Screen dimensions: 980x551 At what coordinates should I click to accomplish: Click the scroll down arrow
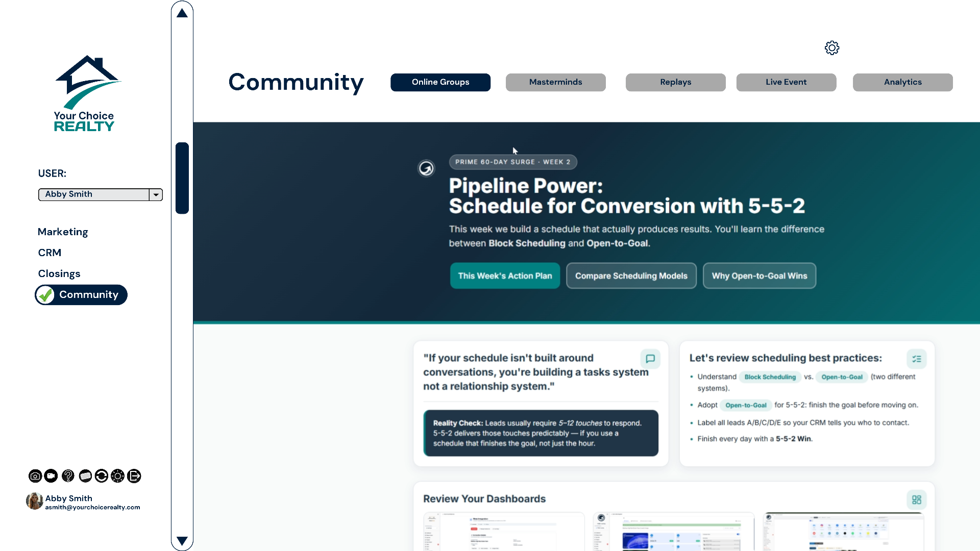(x=182, y=541)
